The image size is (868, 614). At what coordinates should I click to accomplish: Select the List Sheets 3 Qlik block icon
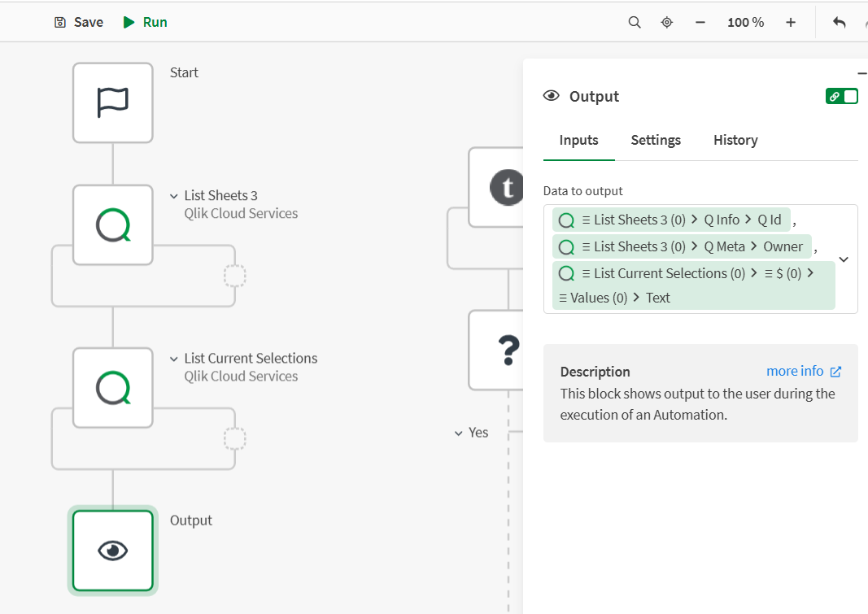[112, 225]
